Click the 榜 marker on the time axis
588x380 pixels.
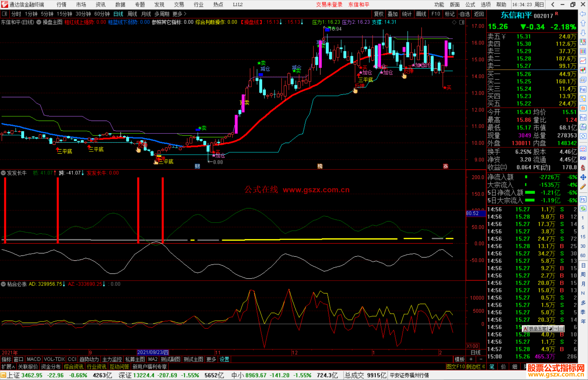click(x=320, y=166)
